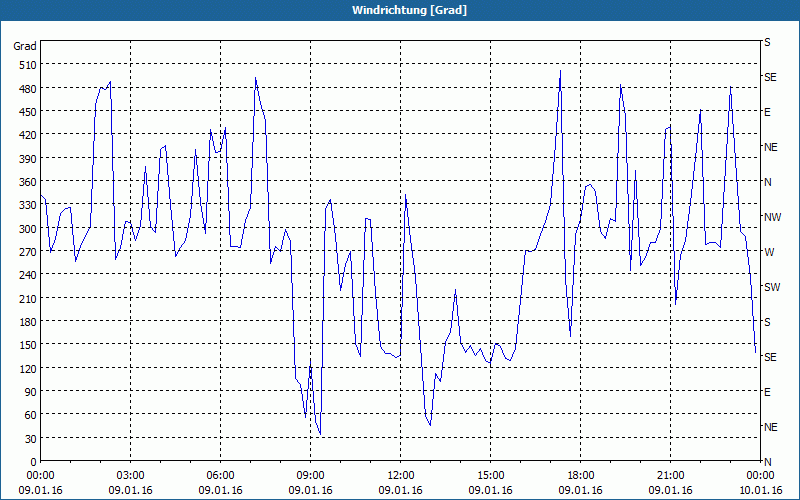
Task: Pick the 420 value on the degree axis
Action: 28,135
